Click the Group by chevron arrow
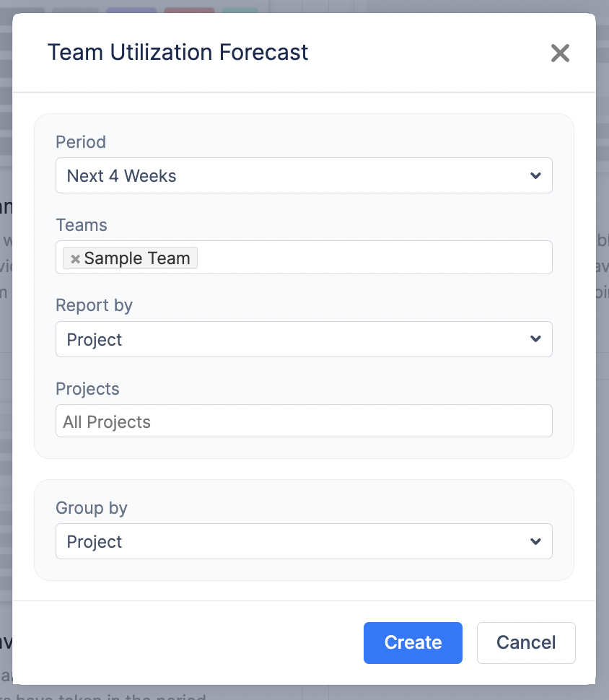Image resolution: width=609 pixels, height=700 pixels. [x=535, y=541]
